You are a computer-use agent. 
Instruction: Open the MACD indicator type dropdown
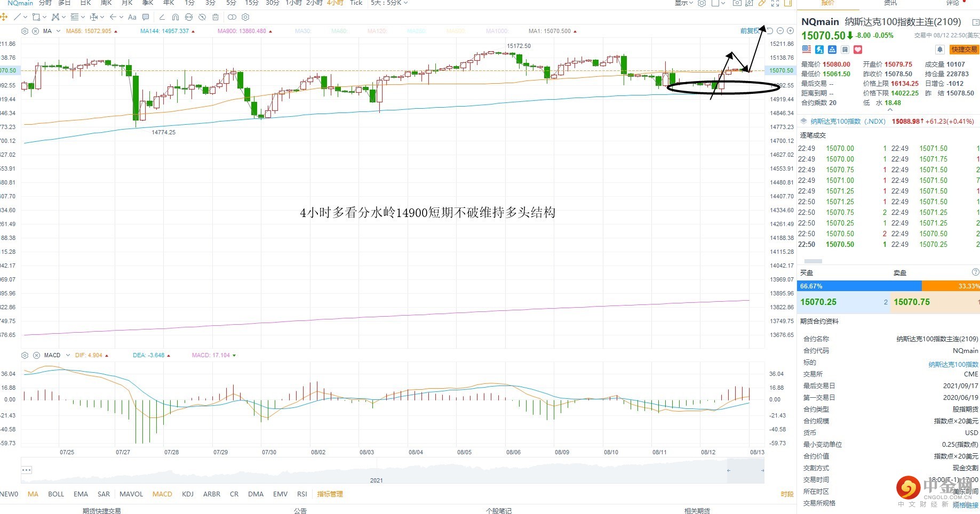pyautogui.click(x=67, y=355)
